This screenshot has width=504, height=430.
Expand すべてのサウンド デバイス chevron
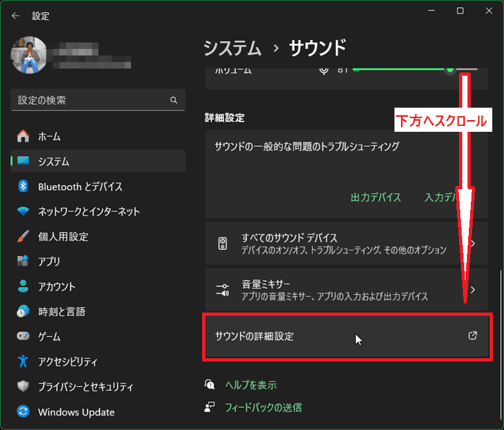[x=473, y=244]
